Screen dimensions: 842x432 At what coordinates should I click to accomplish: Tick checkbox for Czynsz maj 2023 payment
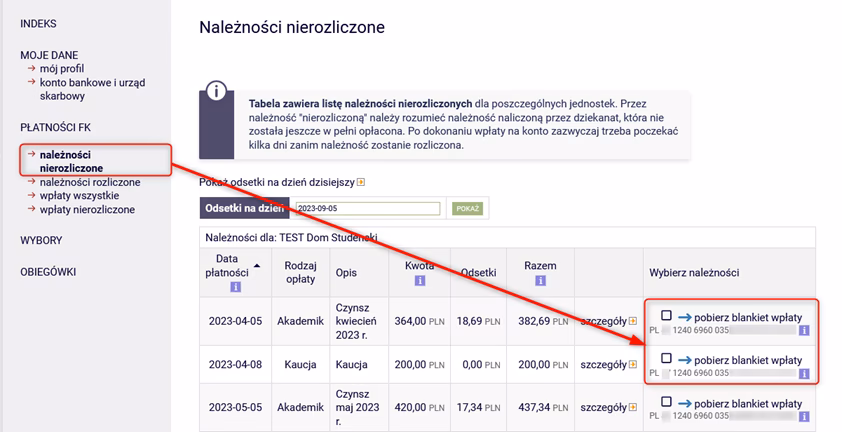[x=666, y=401]
